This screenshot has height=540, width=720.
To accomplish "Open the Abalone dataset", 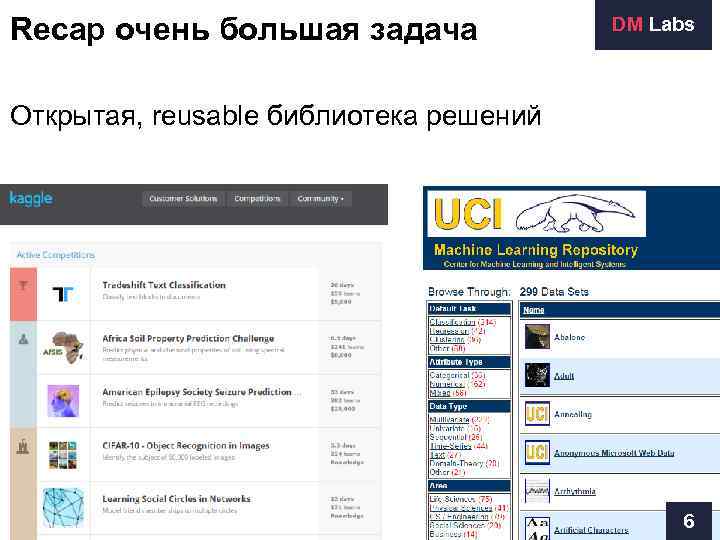I will 569,337.
